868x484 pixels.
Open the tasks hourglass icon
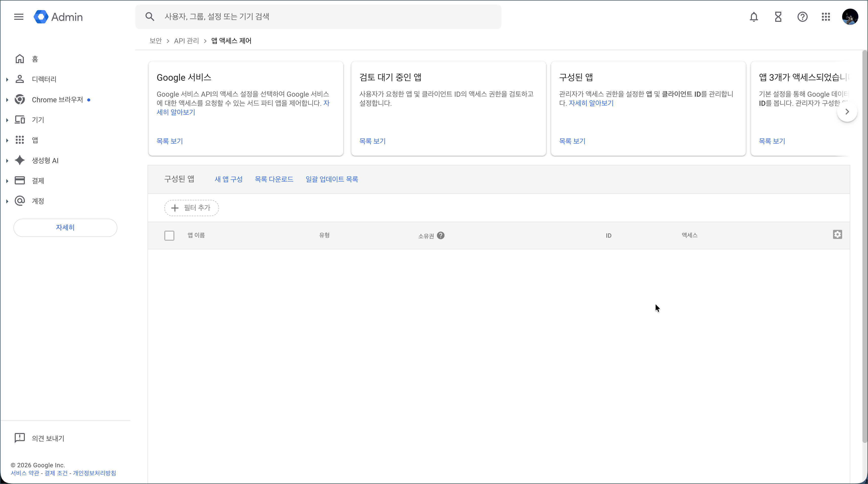(778, 17)
